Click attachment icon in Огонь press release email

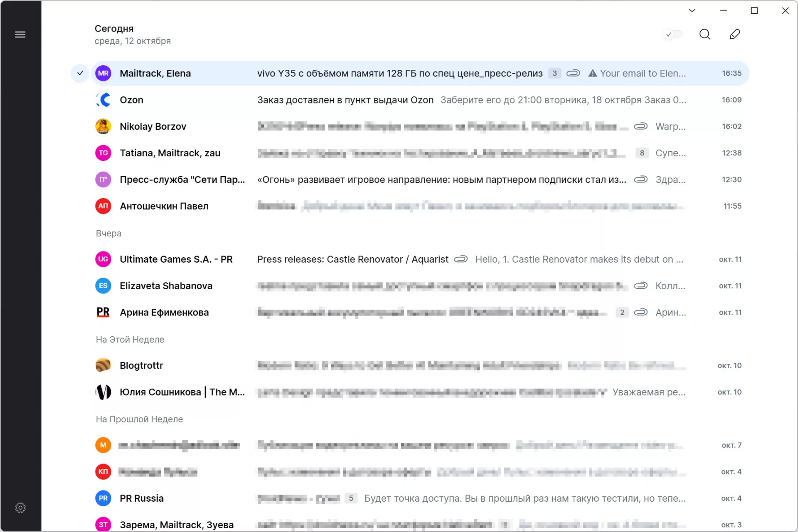pos(640,180)
